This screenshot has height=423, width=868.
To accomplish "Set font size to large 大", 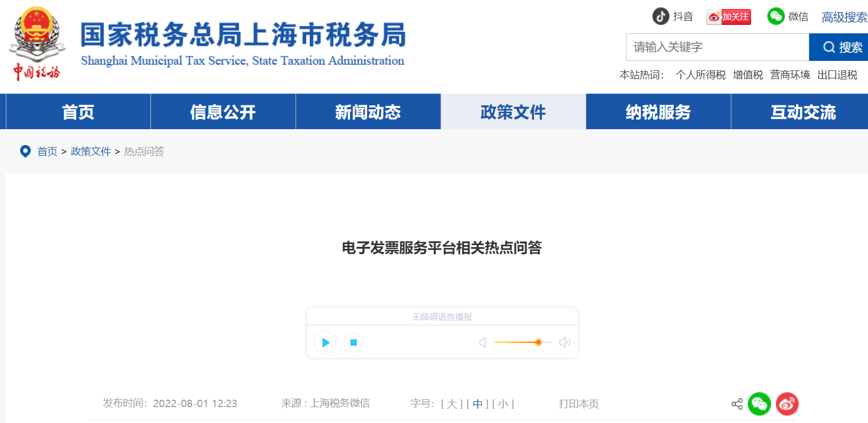I will [x=452, y=404].
